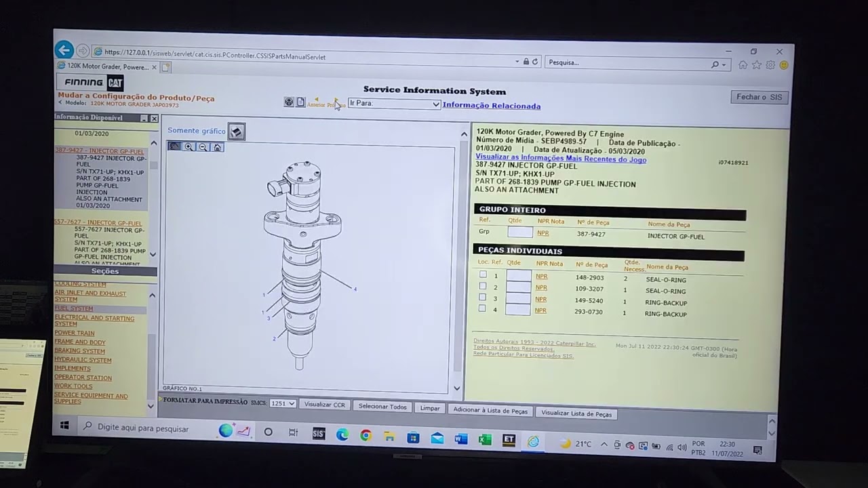
Task: Open Microsoft Edge from the taskbar
Action: pos(342,435)
